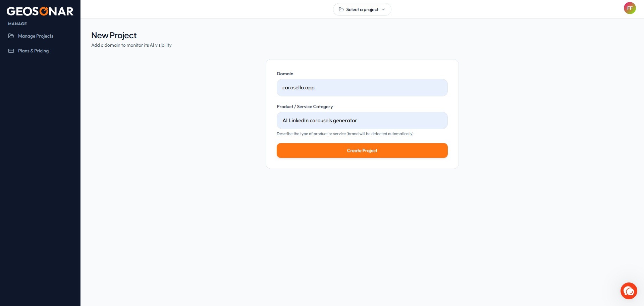Screen dimensions: 644x306
Task: Click the 'Describe the type of product' hint
Action: tap(345, 134)
